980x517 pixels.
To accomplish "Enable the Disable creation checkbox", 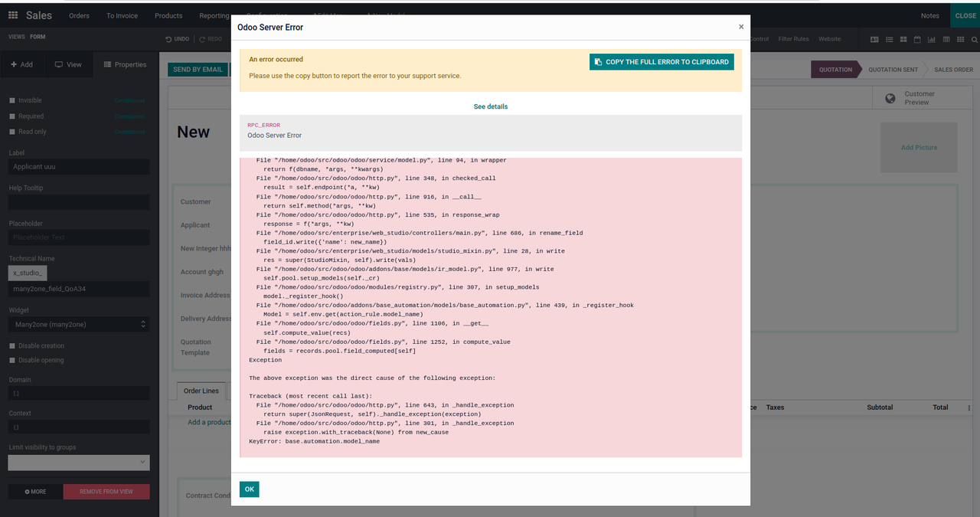I will (11, 346).
